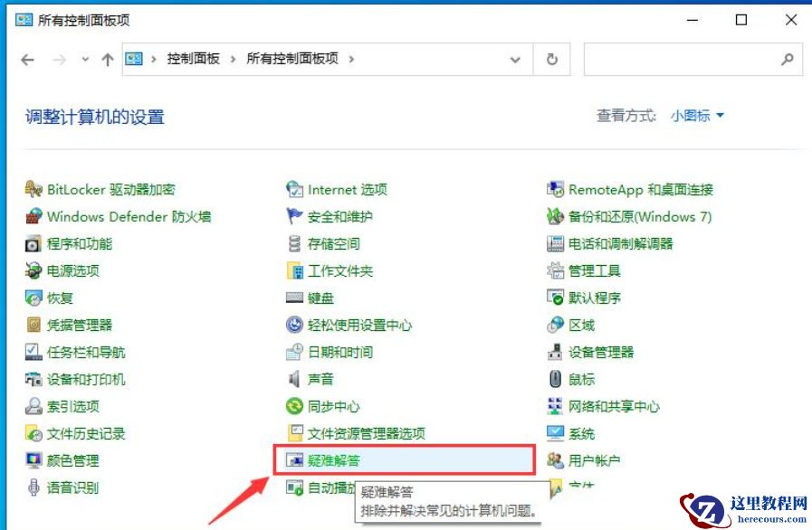Image resolution: width=812 pixels, height=530 pixels.
Task: Click the breadcrumb chevron after 控制面板
Action: 231,60
